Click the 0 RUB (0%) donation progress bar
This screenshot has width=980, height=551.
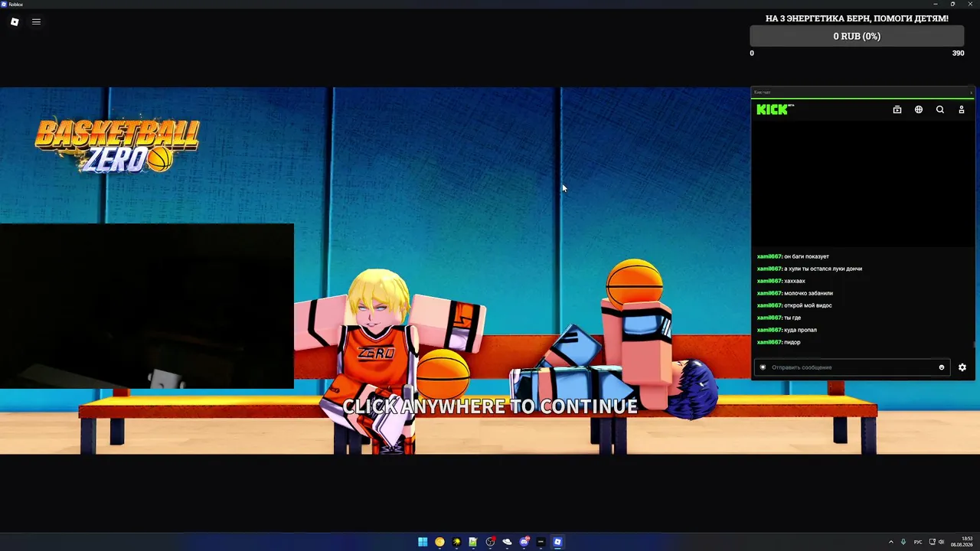[x=857, y=36]
